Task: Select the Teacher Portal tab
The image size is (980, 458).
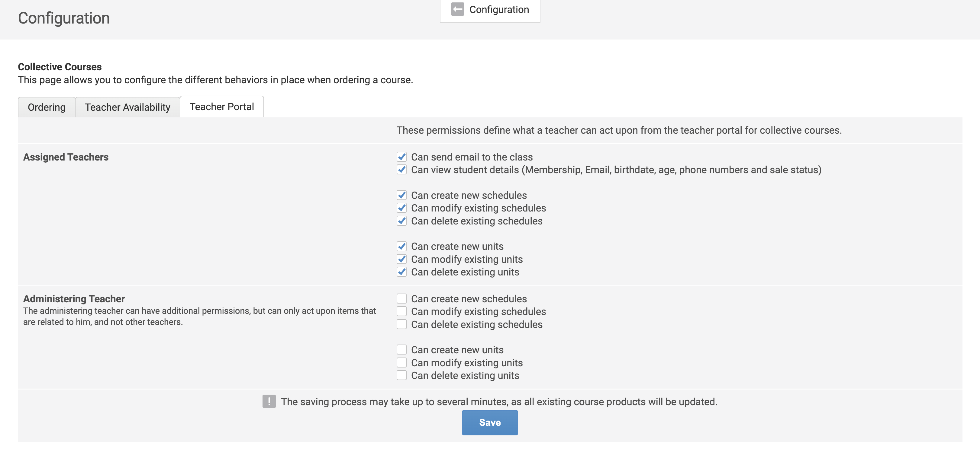Action: click(221, 107)
